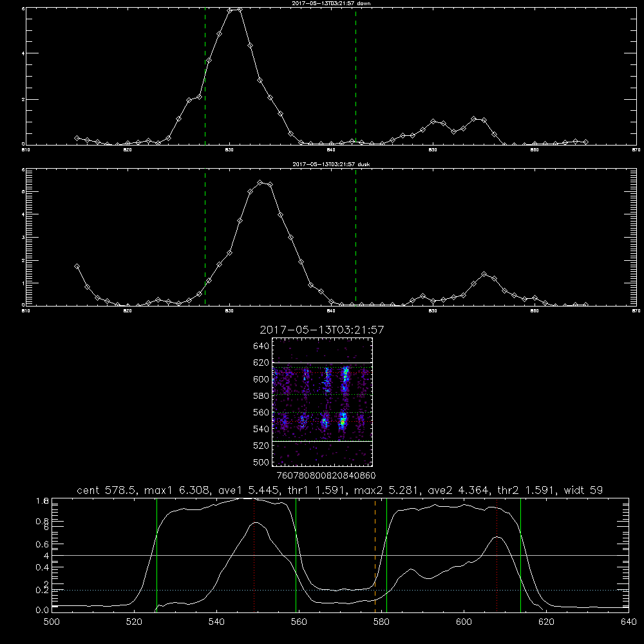
Task: Click the 640 label on heatmap y-axis
Action: [x=261, y=346]
